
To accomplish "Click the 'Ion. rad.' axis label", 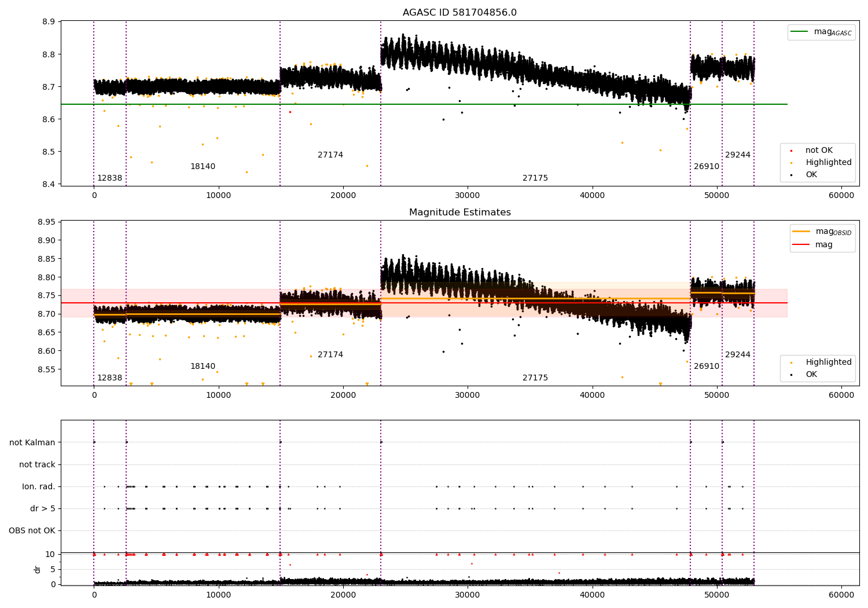I will [39, 487].
